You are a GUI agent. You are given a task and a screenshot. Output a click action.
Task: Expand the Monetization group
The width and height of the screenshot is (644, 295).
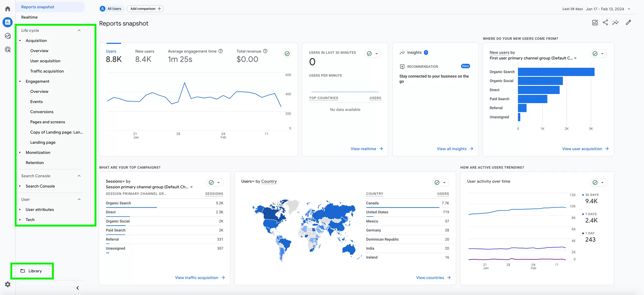20,152
